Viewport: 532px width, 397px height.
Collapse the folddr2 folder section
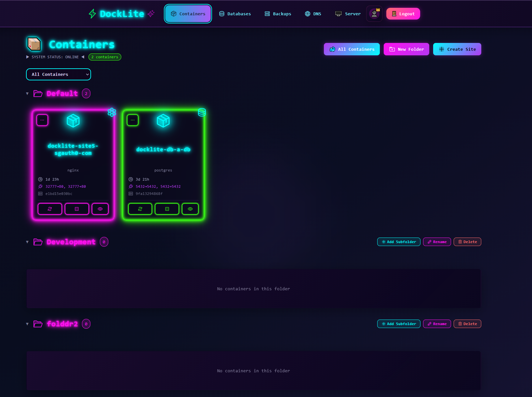pos(27,324)
